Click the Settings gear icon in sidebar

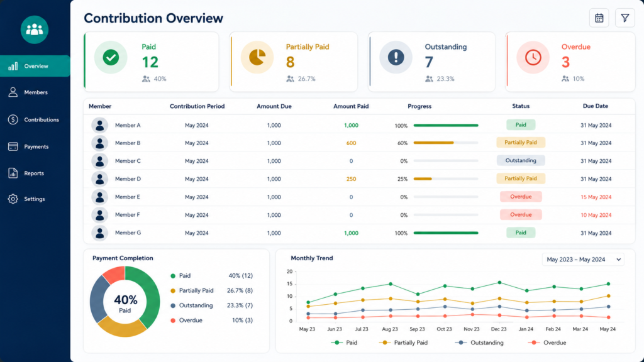point(13,199)
